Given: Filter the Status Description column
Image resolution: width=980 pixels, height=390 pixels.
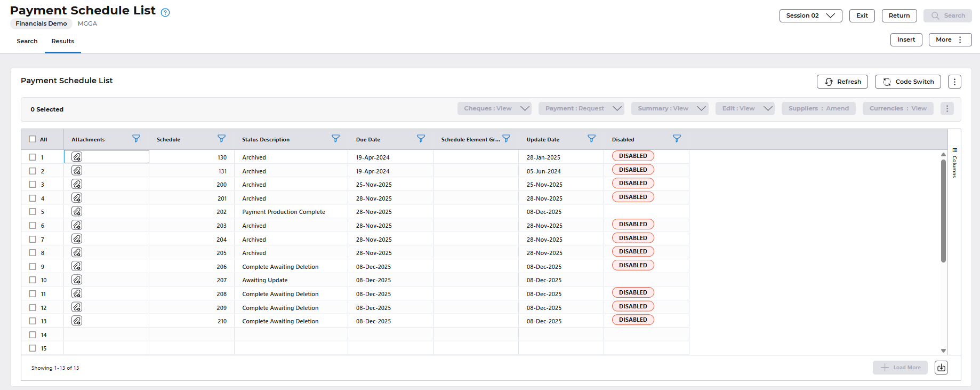Looking at the screenshot, I should click(x=335, y=139).
